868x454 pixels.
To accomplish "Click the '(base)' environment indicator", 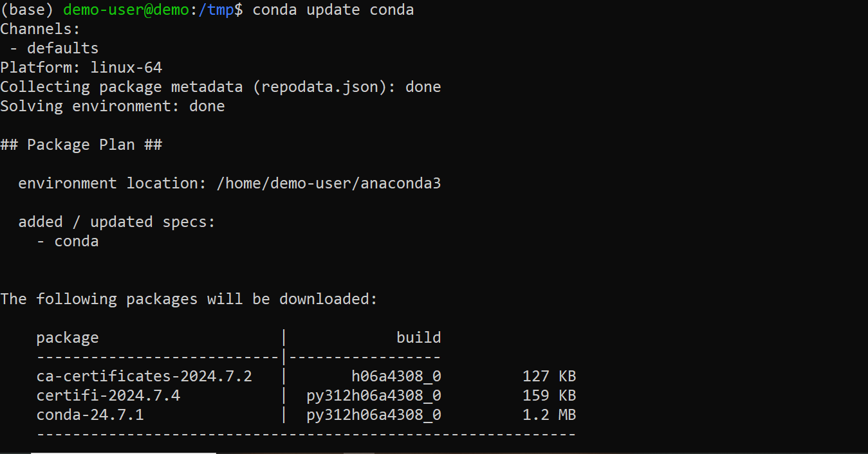I will click(27, 10).
